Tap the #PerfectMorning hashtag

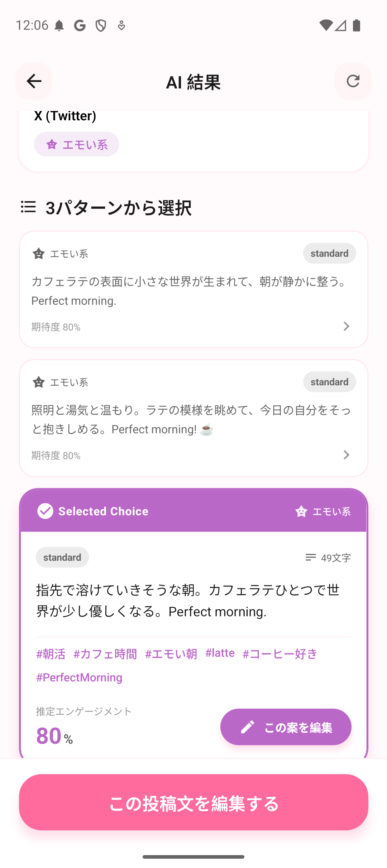pos(79,677)
